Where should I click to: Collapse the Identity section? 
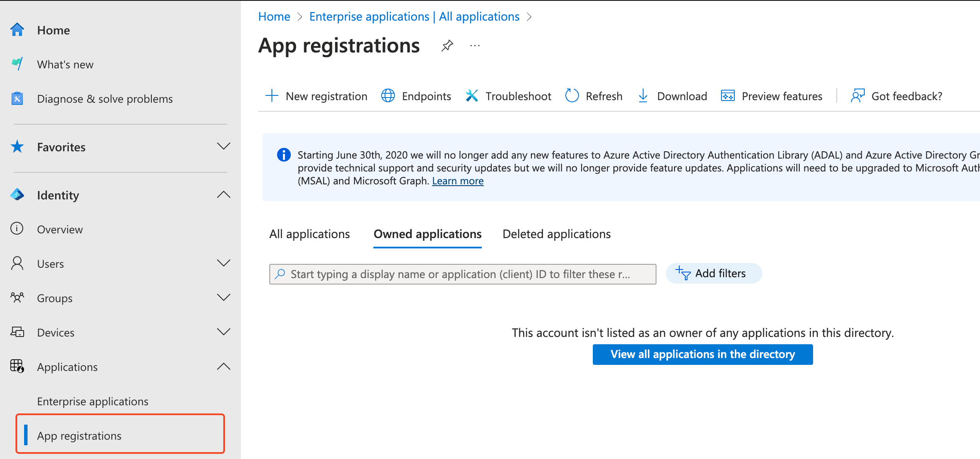(x=223, y=195)
